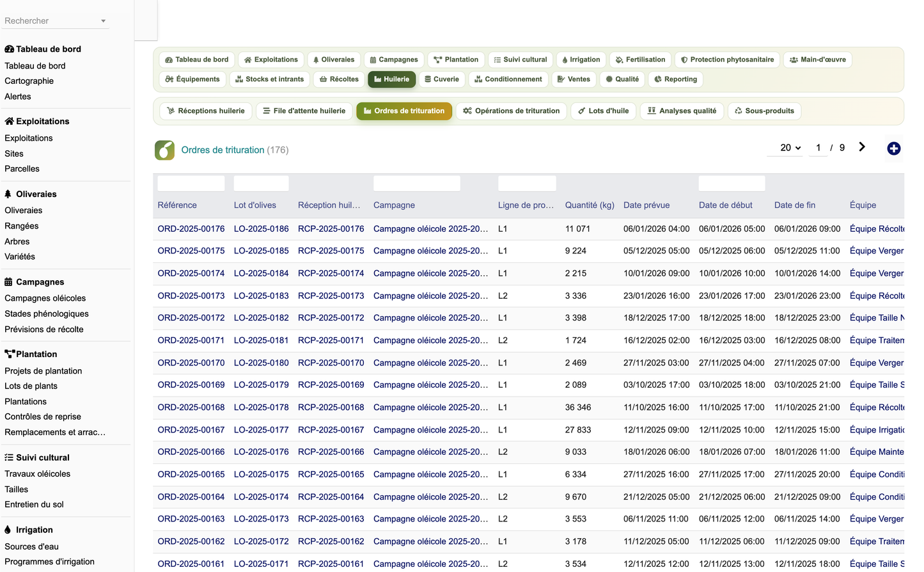Open reception RCP-2025-00168
The width and height of the screenshot is (924, 572).
click(x=331, y=408)
